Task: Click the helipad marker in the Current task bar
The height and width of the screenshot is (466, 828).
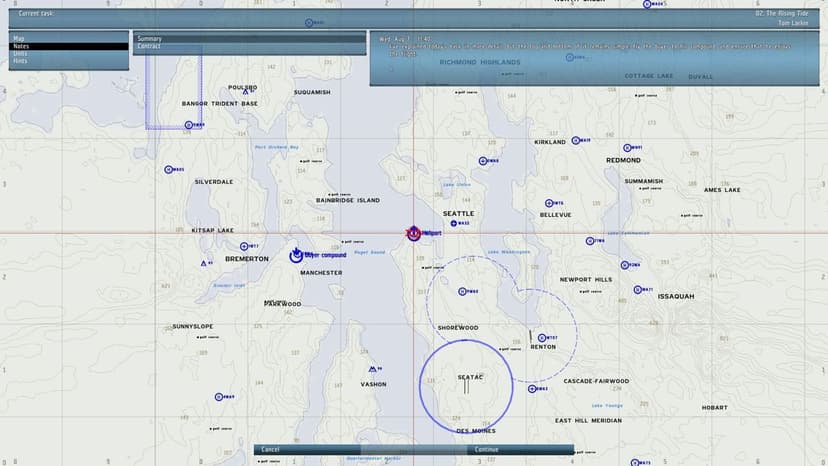Action: coord(309,23)
